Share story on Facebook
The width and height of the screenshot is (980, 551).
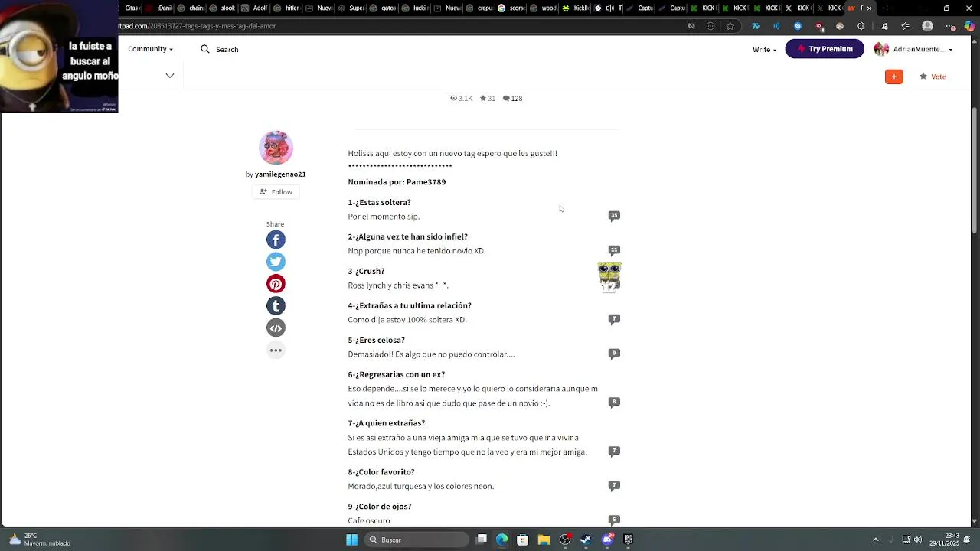pos(276,240)
